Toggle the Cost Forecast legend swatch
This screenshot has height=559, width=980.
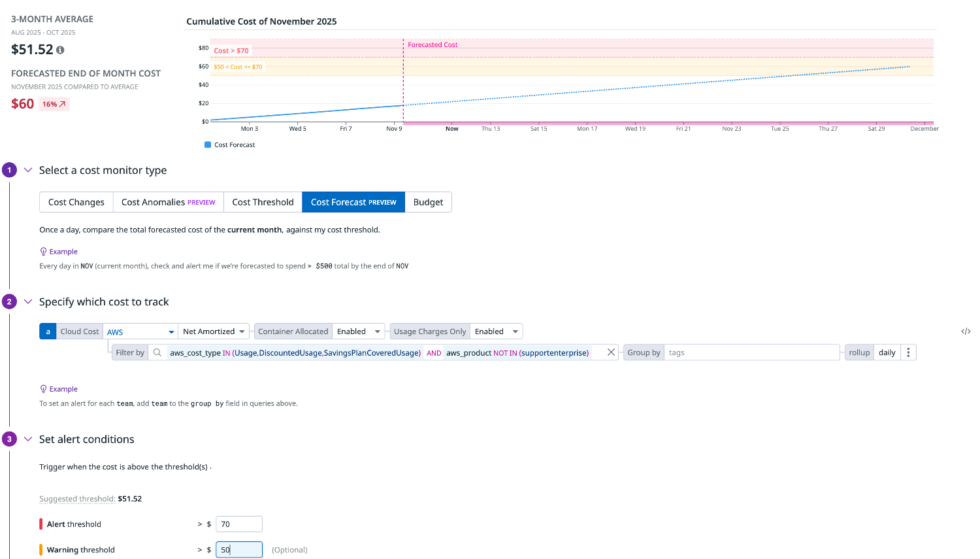[x=208, y=145]
